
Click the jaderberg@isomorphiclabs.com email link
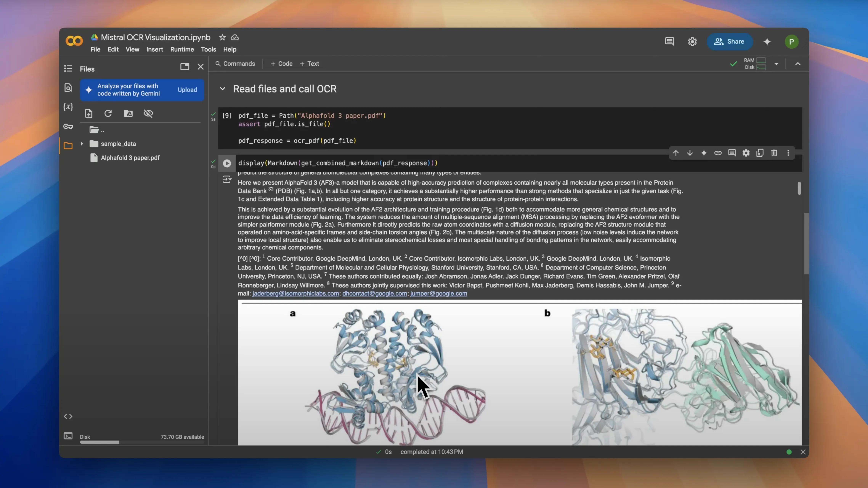pos(296,294)
